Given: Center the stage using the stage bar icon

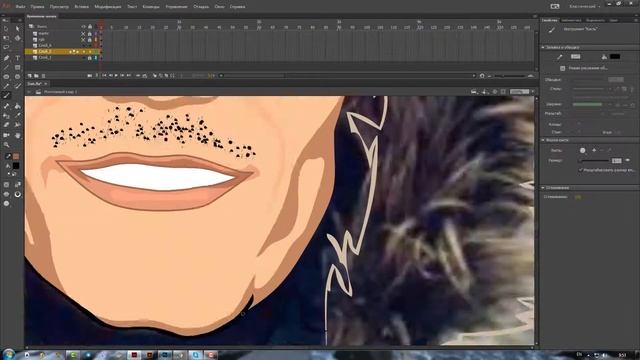Looking at the screenshot, I should [495, 92].
